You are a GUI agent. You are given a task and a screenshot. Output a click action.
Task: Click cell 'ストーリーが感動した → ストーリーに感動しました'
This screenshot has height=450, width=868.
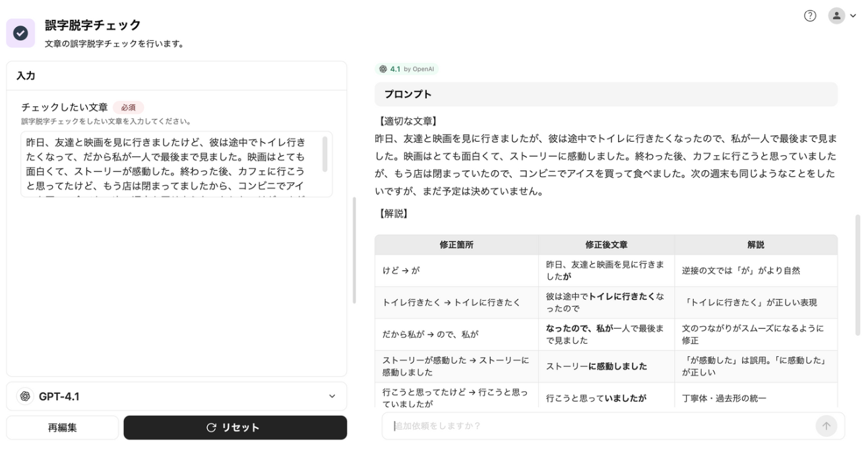[x=456, y=366]
